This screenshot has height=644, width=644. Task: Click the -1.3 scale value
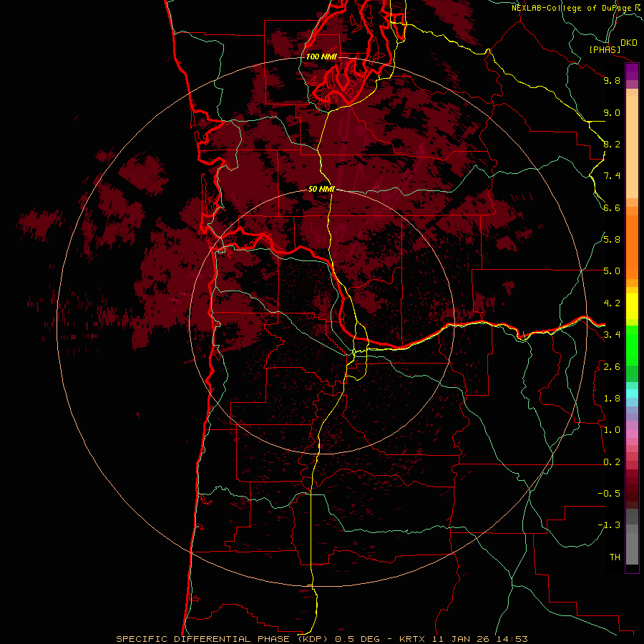pyautogui.click(x=609, y=525)
